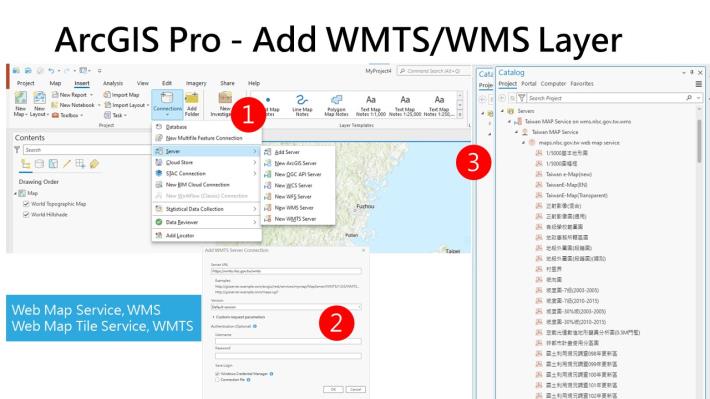Select Database in Connections menu
The width and height of the screenshot is (710, 399).
(x=207, y=127)
